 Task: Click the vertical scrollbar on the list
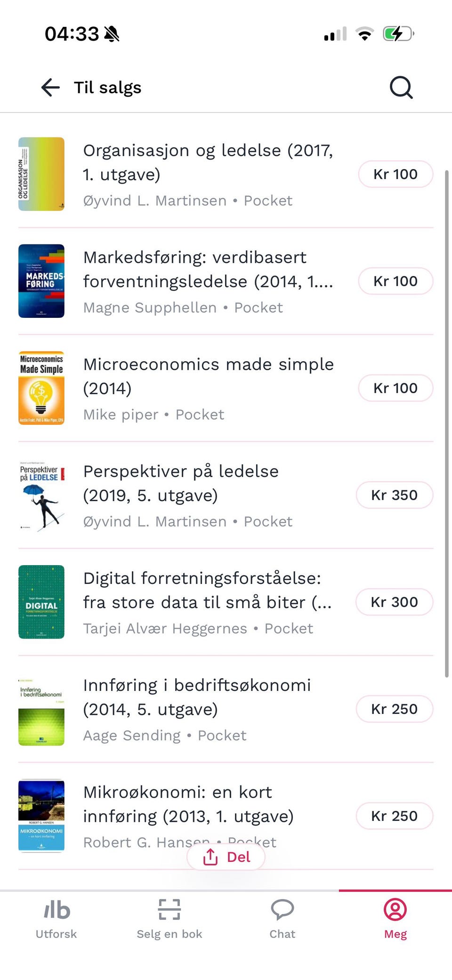pyautogui.click(x=446, y=424)
